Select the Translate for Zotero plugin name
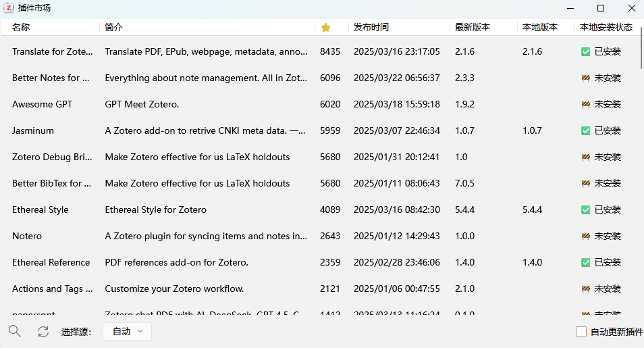This screenshot has width=644, height=348. [x=53, y=51]
